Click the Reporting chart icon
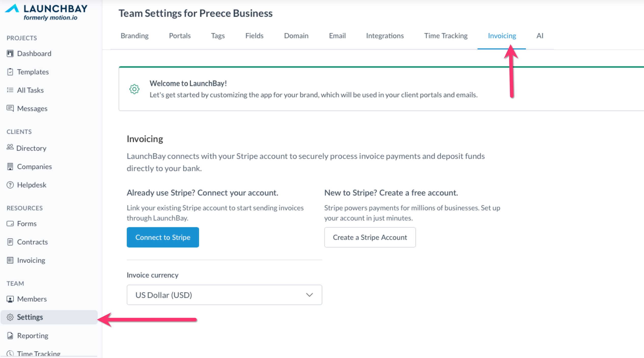The image size is (644, 358). 10,336
